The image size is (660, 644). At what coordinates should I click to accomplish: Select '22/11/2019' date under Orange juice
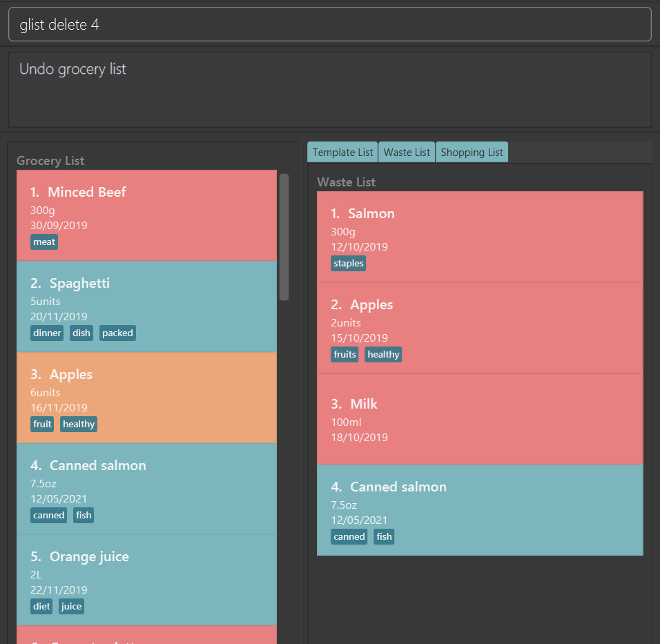[59, 590]
